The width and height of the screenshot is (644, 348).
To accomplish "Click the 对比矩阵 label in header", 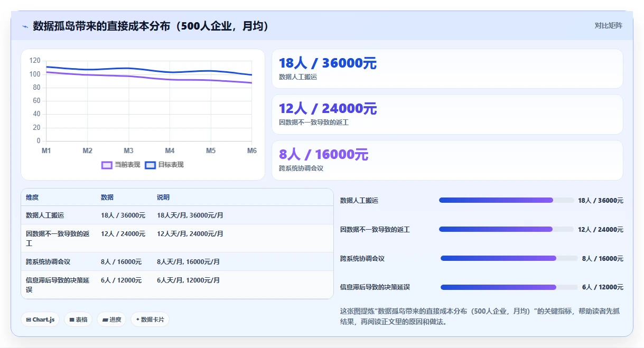I will pos(608,25).
